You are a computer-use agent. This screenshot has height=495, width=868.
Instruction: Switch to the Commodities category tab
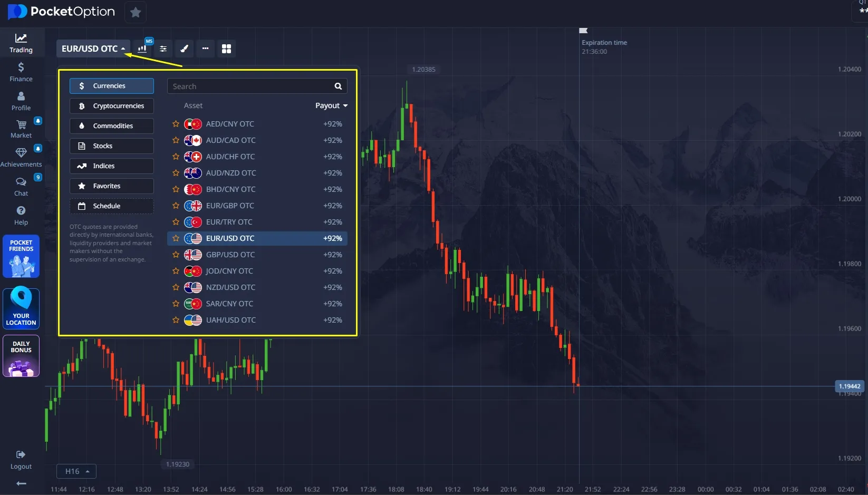tap(112, 126)
